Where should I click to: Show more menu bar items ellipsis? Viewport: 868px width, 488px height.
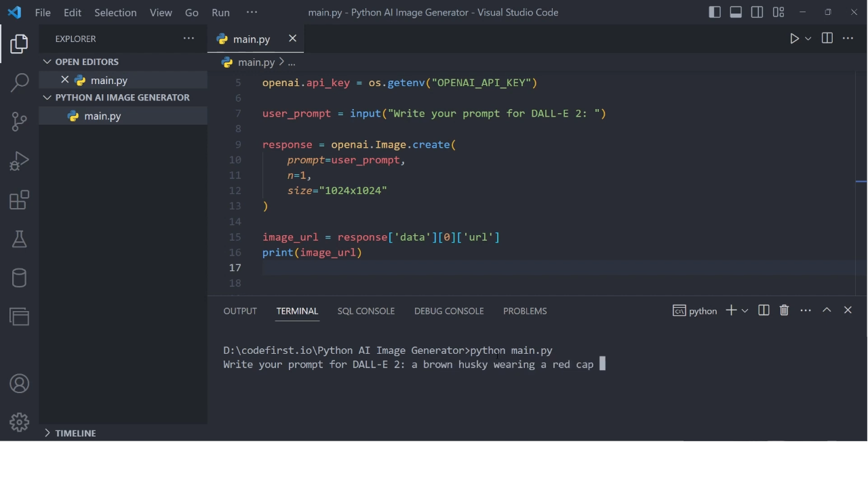252,12
